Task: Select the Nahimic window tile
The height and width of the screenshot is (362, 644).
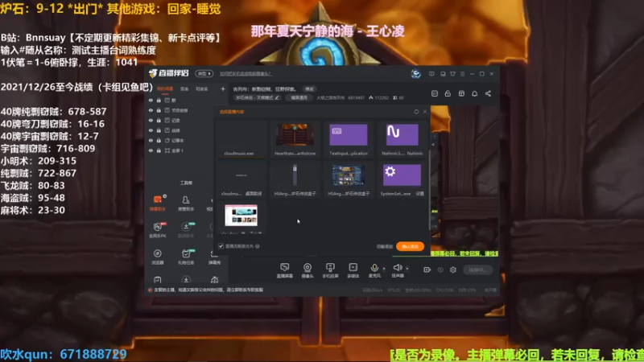Action: click(x=402, y=139)
